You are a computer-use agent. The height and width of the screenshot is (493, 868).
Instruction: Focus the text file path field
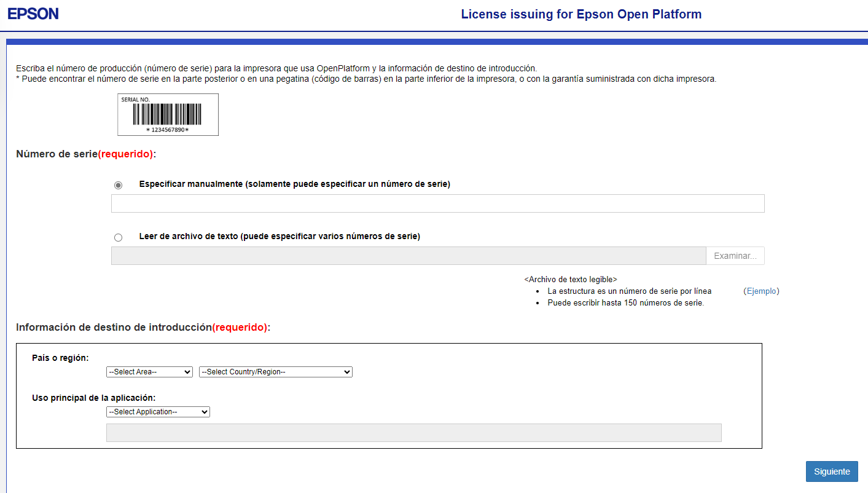[409, 255]
